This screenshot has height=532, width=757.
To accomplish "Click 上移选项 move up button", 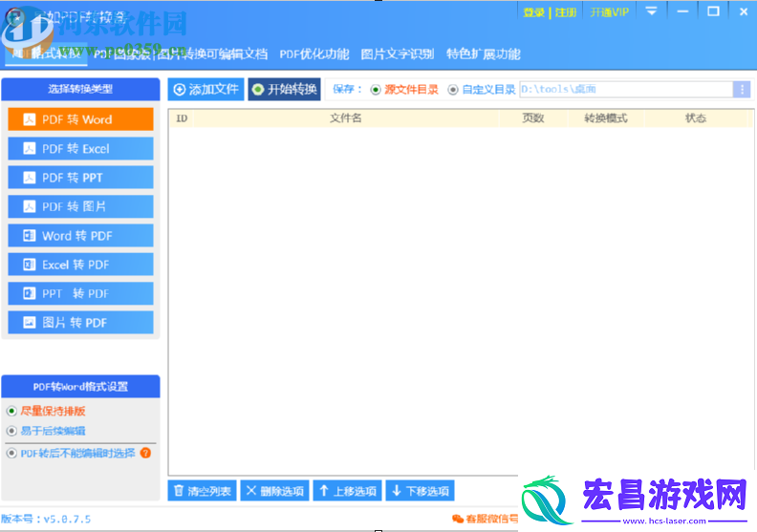I will click(x=348, y=491).
